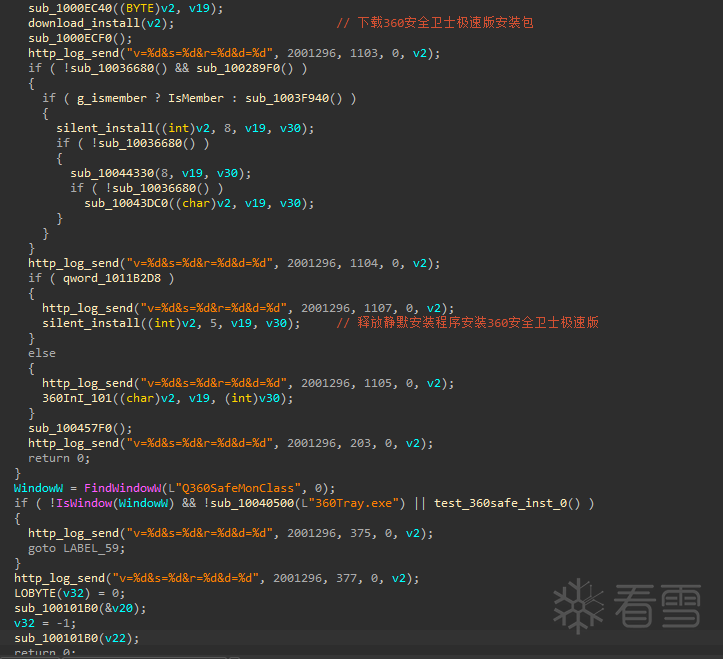
Task: Click the sub_1003F940 function call
Action: (x=294, y=98)
